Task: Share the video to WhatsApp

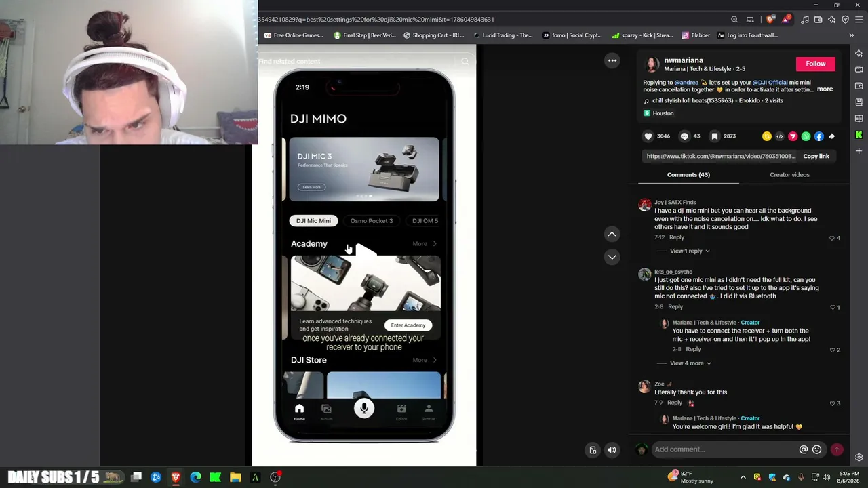Action: click(x=806, y=136)
